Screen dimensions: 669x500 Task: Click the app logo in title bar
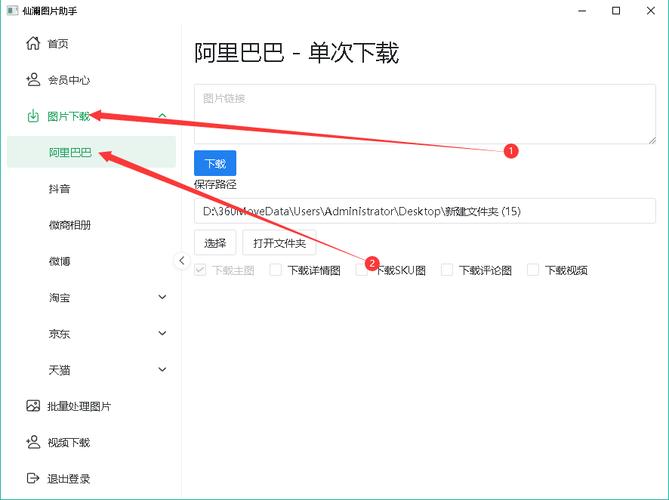(12, 10)
